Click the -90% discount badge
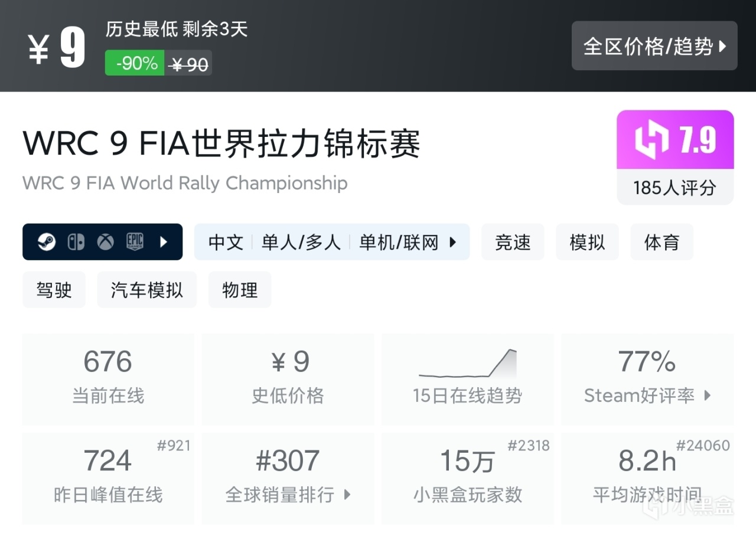This screenshot has height=533, width=756. point(135,63)
